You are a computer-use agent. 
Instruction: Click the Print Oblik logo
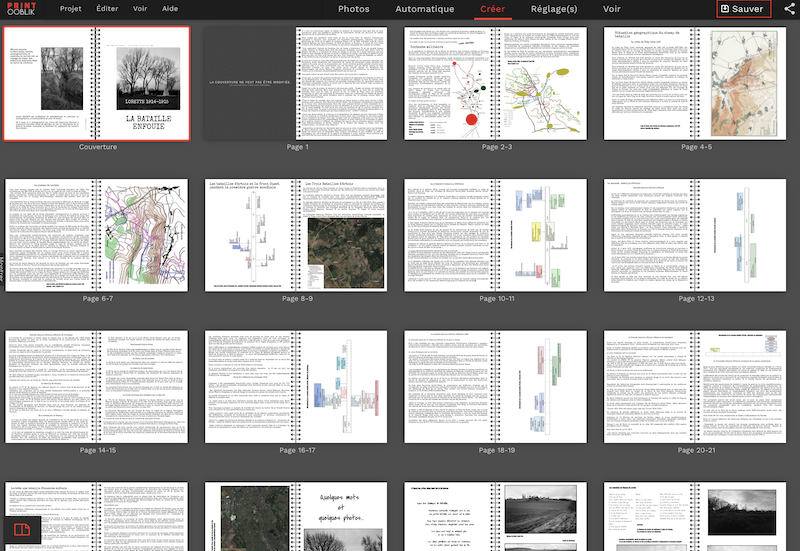coord(21,9)
